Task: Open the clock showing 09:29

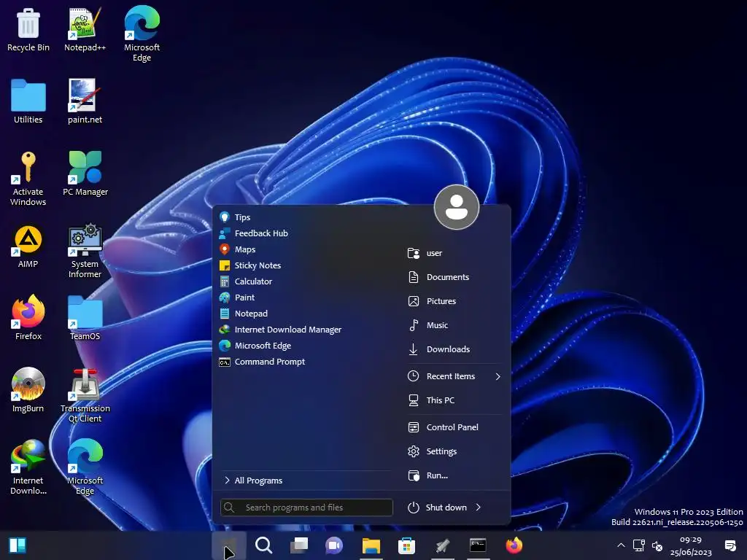Action: pyautogui.click(x=691, y=545)
